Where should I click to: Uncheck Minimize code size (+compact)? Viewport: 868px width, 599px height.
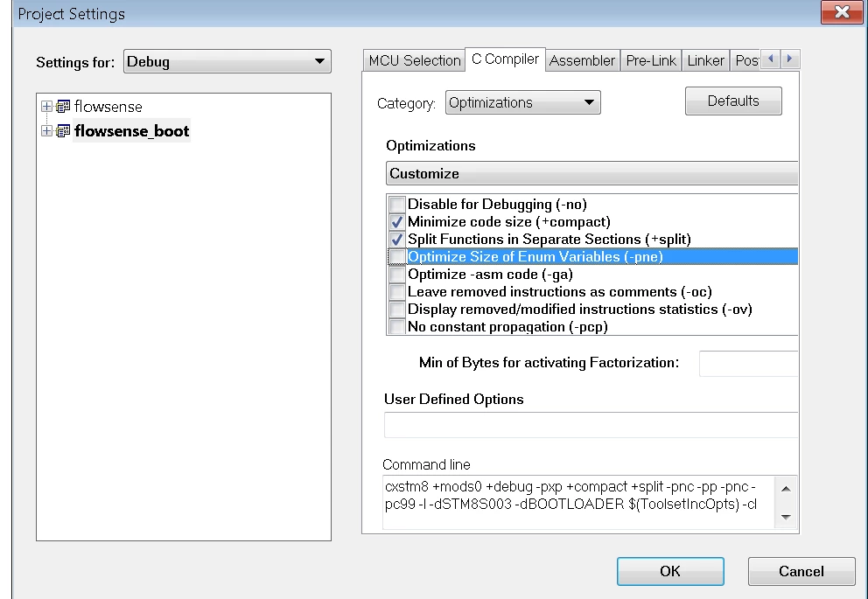point(397,222)
